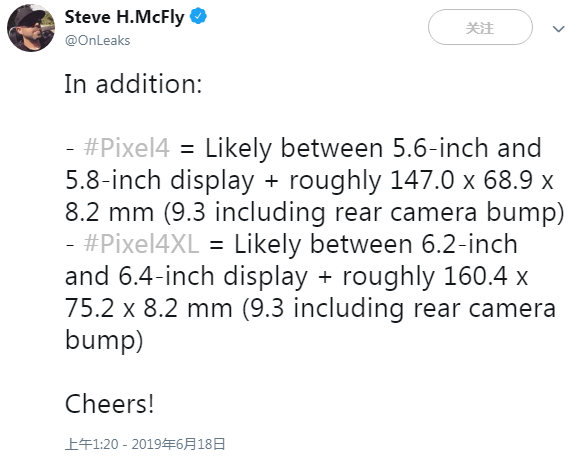
Task: Click the final "bump)" word
Action: click(x=104, y=340)
